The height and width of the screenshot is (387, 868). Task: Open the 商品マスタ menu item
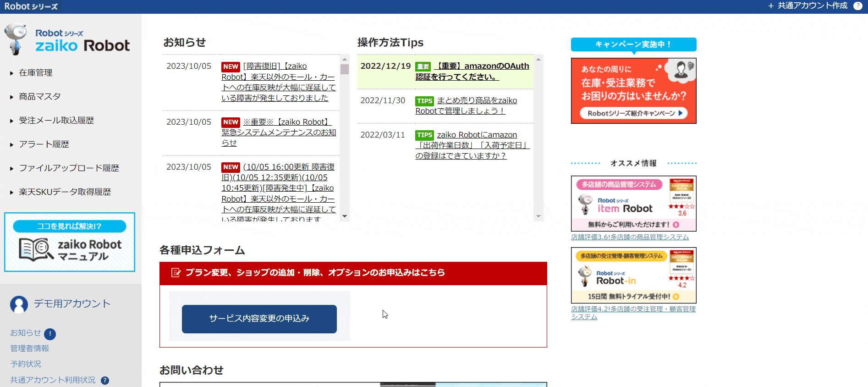[x=40, y=97]
